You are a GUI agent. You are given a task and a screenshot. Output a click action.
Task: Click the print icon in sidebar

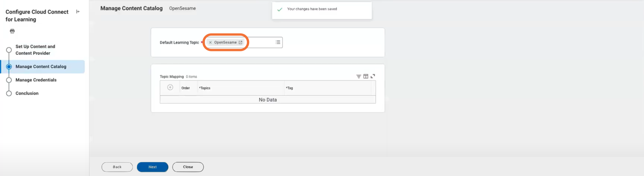(12, 31)
